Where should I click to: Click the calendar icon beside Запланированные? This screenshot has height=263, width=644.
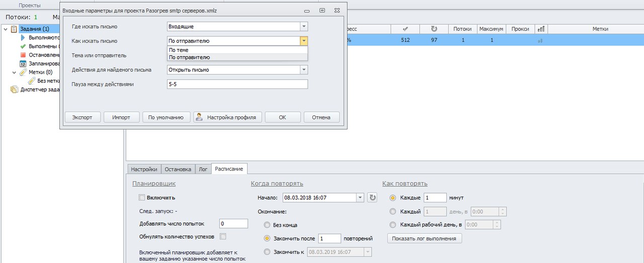point(23,64)
